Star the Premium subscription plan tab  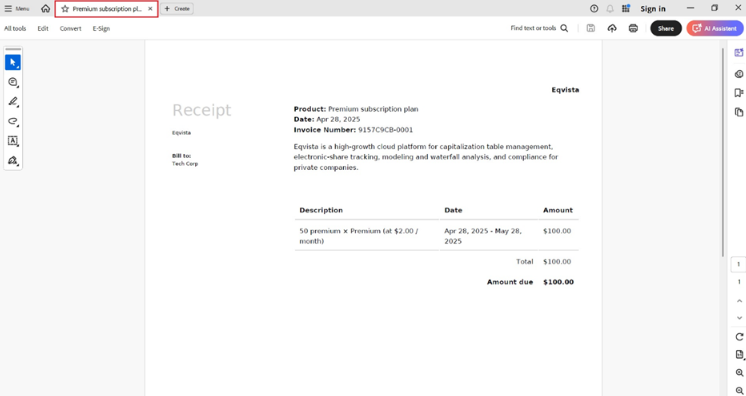tap(65, 9)
